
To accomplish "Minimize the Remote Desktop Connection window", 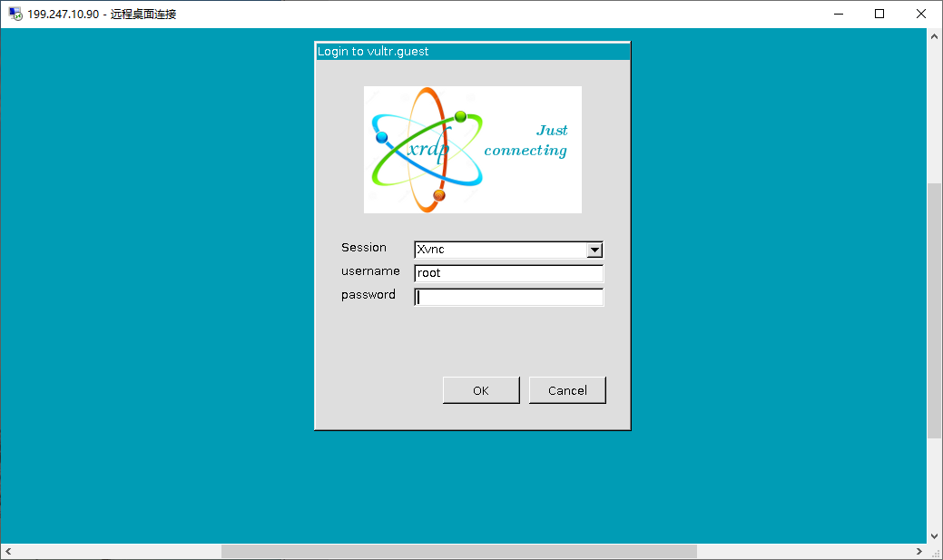I will click(x=839, y=14).
